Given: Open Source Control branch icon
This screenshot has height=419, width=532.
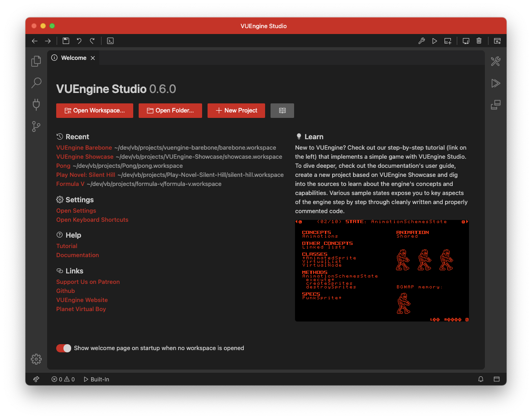Looking at the screenshot, I should [36, 127].
